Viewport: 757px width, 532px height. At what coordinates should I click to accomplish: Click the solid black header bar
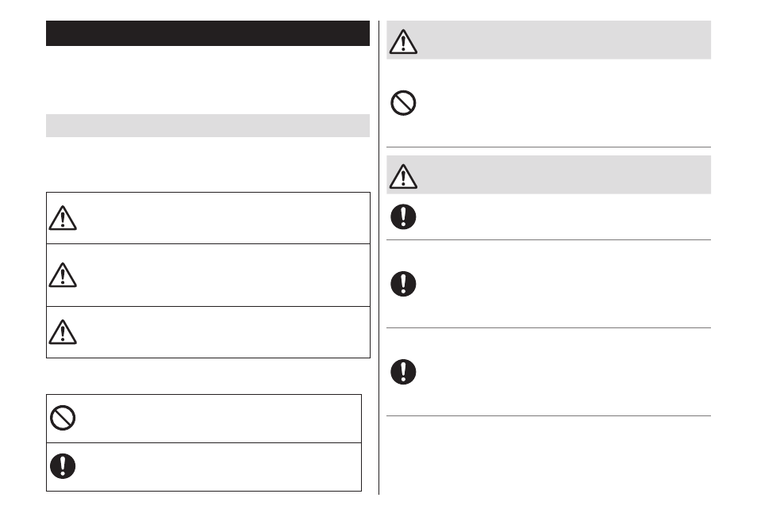(x=208, y=33)
